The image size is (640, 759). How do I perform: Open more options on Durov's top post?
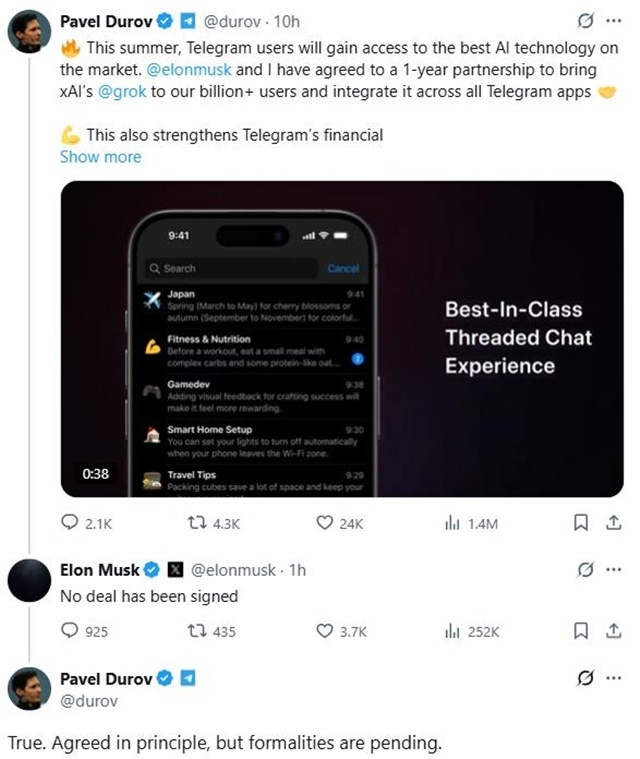pyautogui.click(x=614, y=21)
